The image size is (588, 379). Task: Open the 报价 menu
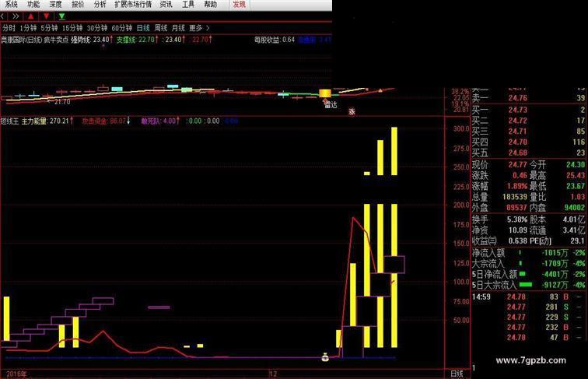[x=78, y=5]
